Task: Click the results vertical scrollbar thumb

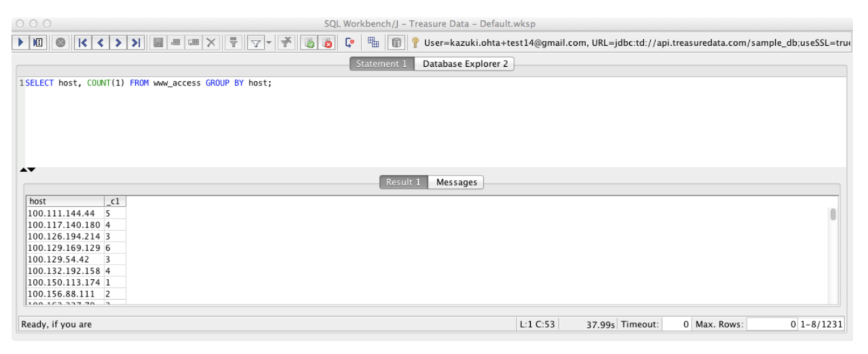Action: tap(833, 214)
